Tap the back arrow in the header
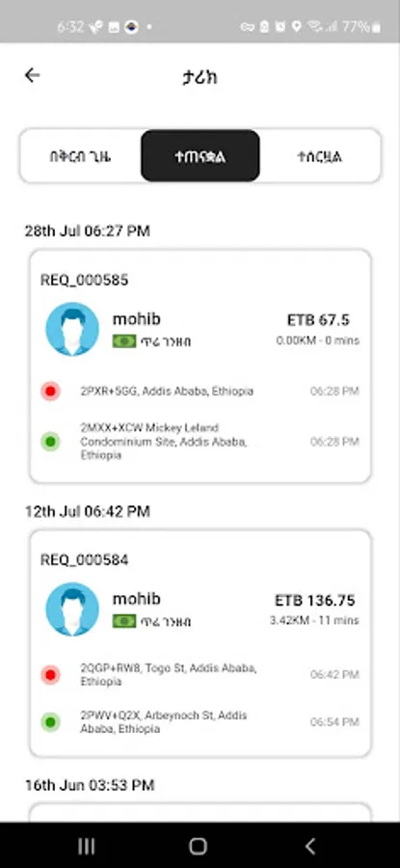 pyautogui.click(x=32, y=75)
